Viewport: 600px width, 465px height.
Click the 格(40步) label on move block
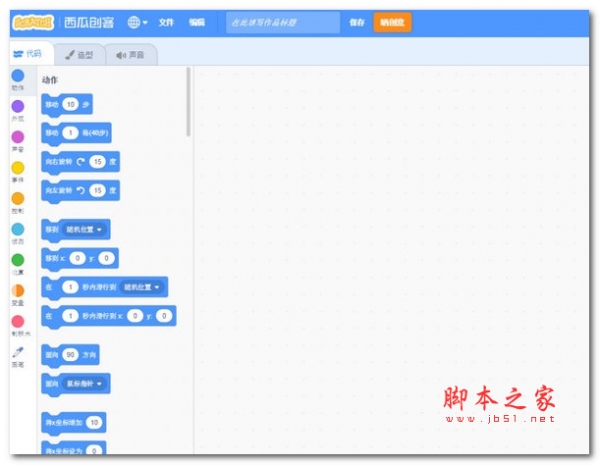(95, 133)
